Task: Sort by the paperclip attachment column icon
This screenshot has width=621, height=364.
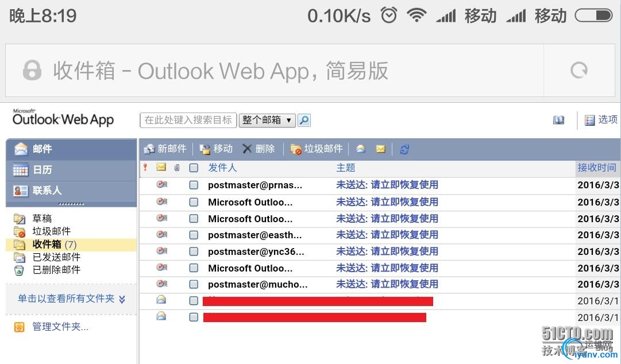Action: pyautogui.click(x=176, y=168)
